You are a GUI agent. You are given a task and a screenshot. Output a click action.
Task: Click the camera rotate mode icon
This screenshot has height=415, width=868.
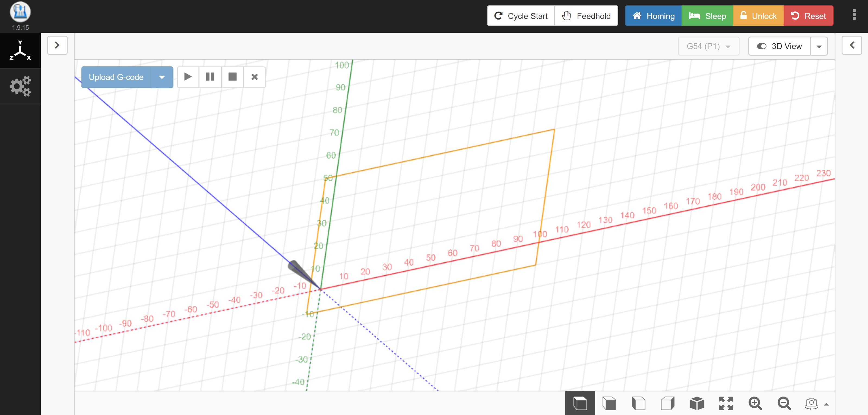811,403
